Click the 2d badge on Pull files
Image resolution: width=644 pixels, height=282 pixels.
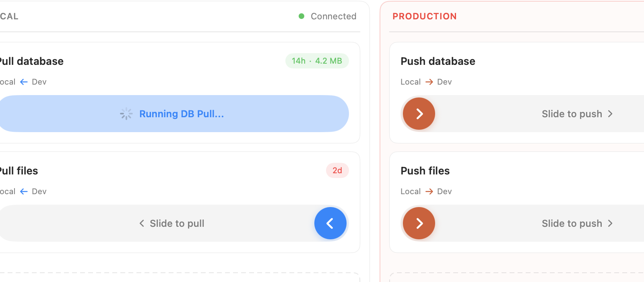pos(337,170)
